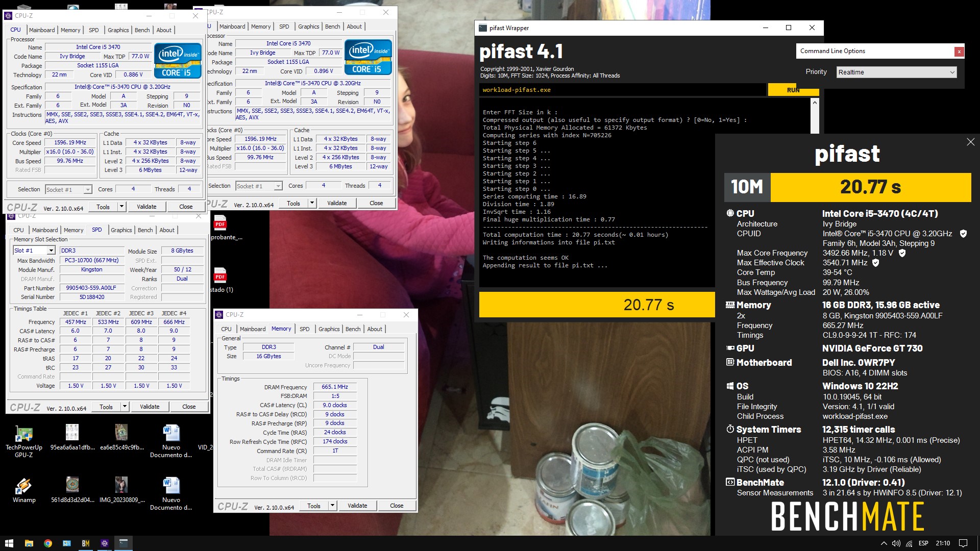Viewport: 980px width, 551px height.
Task: Click the shield icon beside Max Core Frequency
Action: [902, 253]
